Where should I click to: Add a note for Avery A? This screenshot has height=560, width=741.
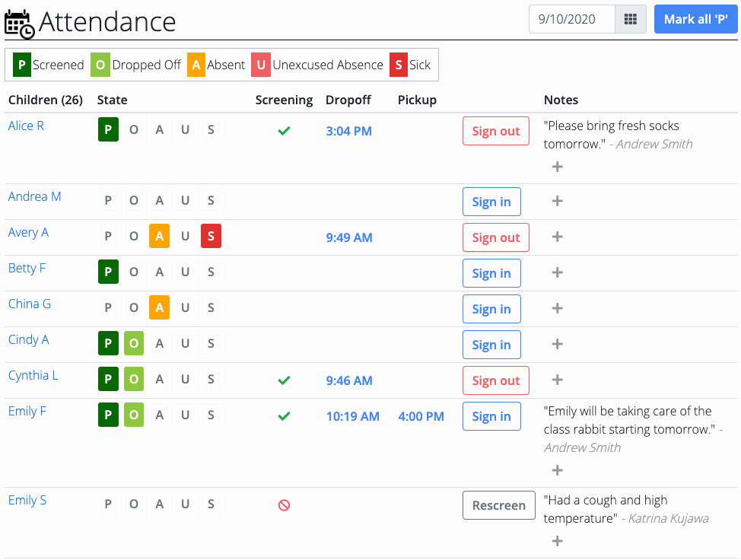click(557, 237)
